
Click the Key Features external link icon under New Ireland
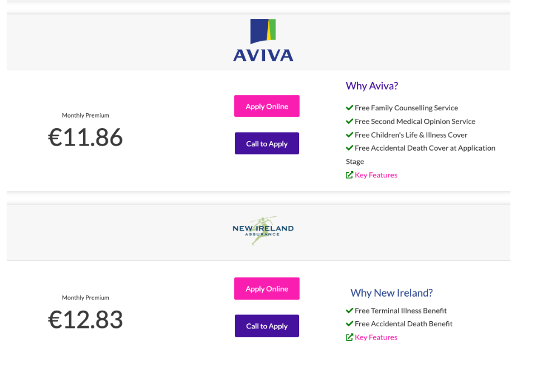[348, 337]
